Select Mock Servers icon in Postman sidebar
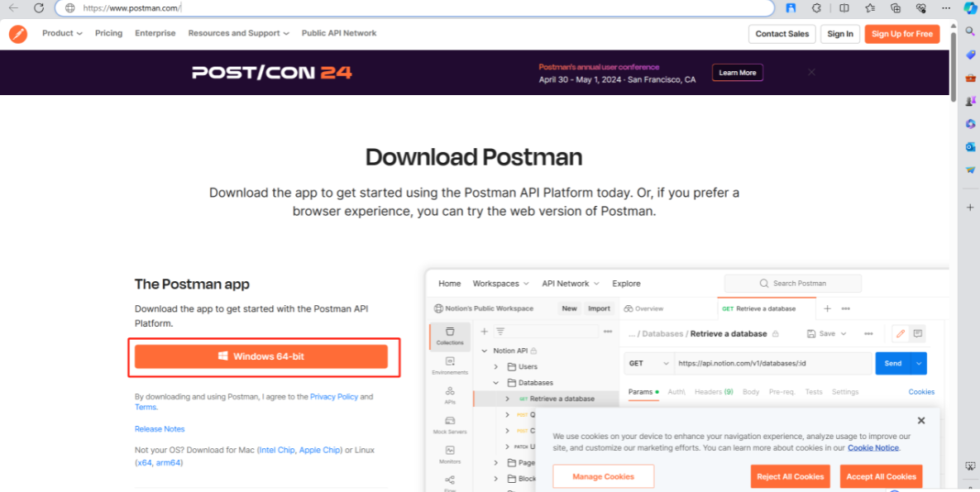Image resolution: width=980 pixels, height=492 pixels. (x=450, y=425)
